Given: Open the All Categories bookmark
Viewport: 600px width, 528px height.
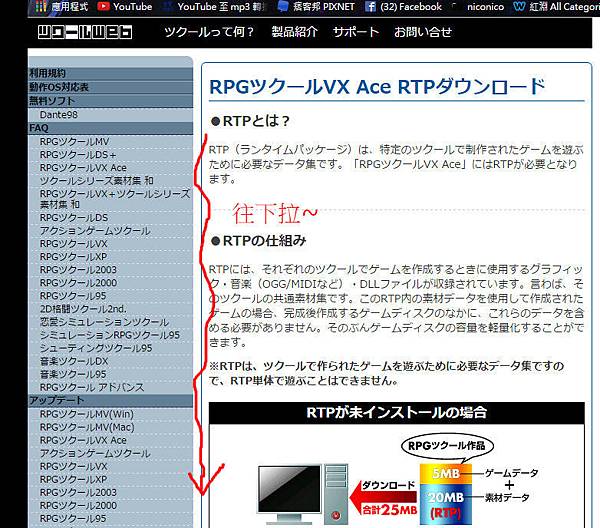Looking at the screenshot, I should (x=557, y=7).
